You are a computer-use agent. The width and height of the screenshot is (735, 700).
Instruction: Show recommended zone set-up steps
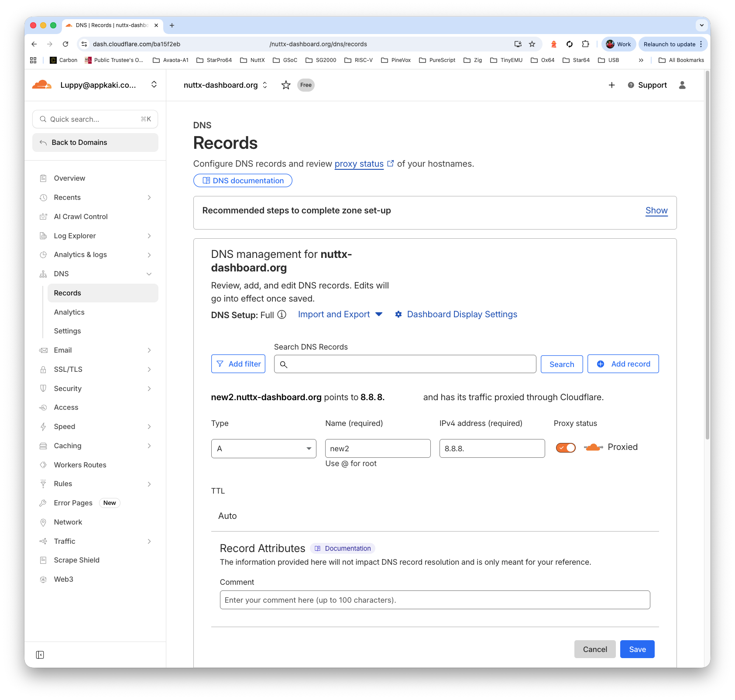656,210
